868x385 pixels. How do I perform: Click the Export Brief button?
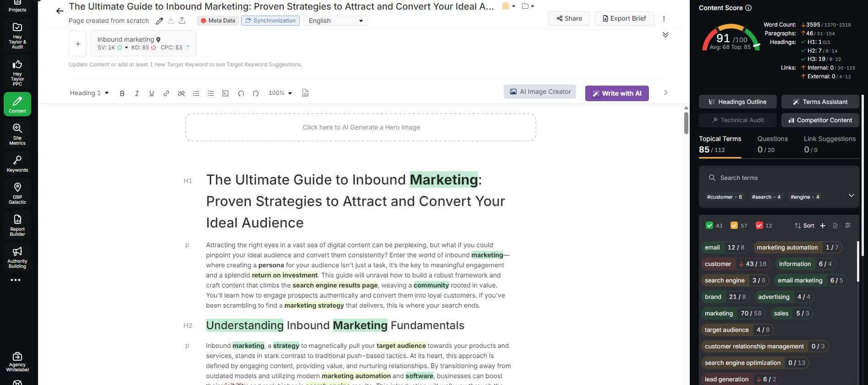pos(624,18)
